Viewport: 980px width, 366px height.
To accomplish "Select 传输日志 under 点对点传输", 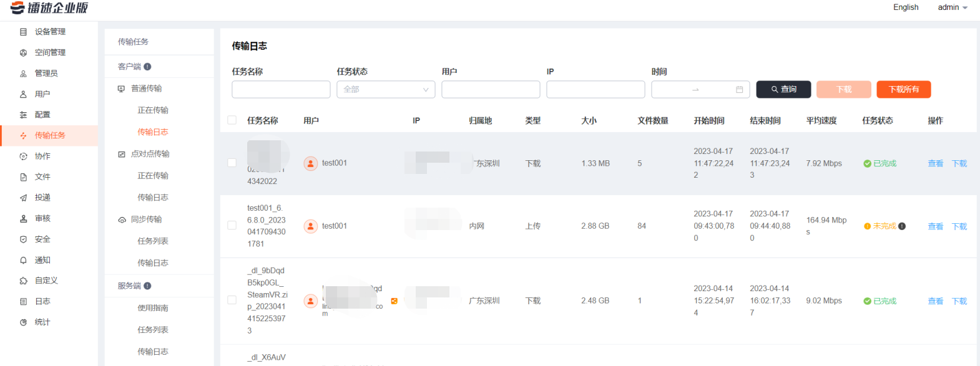I will click(153, 198).
